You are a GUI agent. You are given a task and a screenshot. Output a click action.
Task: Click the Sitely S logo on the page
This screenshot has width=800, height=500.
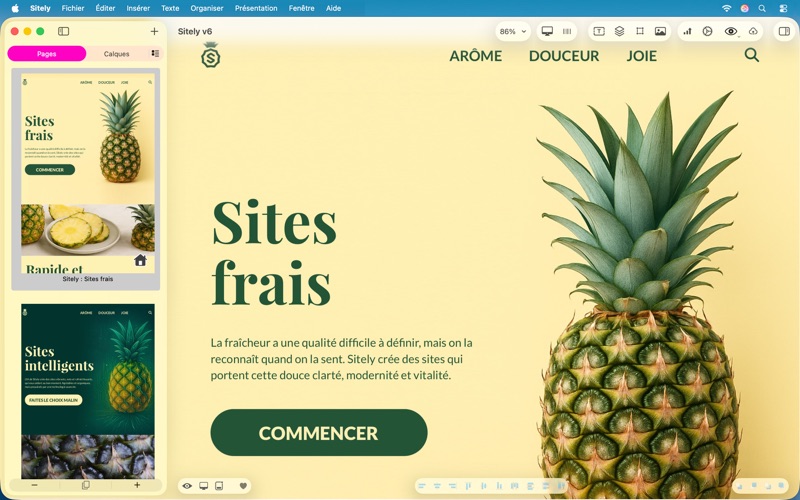[210, 55]
